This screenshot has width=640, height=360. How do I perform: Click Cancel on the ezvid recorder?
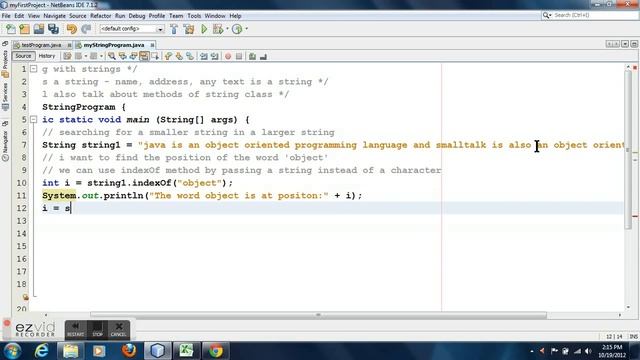coord(119,330)
